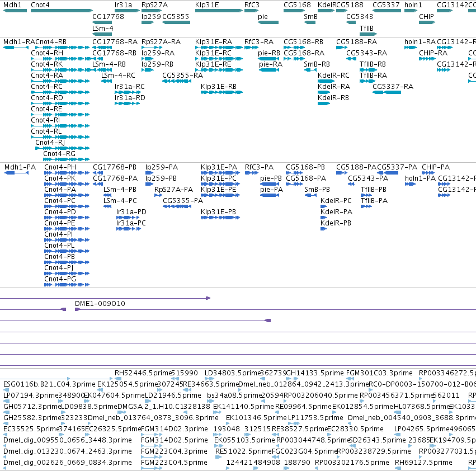The height and width of the screenshot is (471, 476).
Task: Click protein Klp31E-PC
Action: [219, 178]
